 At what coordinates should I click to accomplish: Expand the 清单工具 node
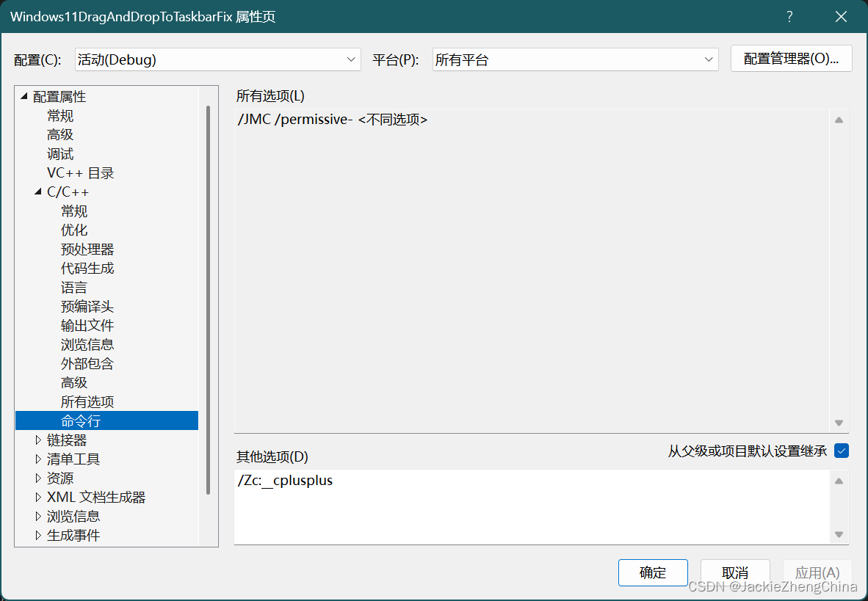tap(37, 459)
